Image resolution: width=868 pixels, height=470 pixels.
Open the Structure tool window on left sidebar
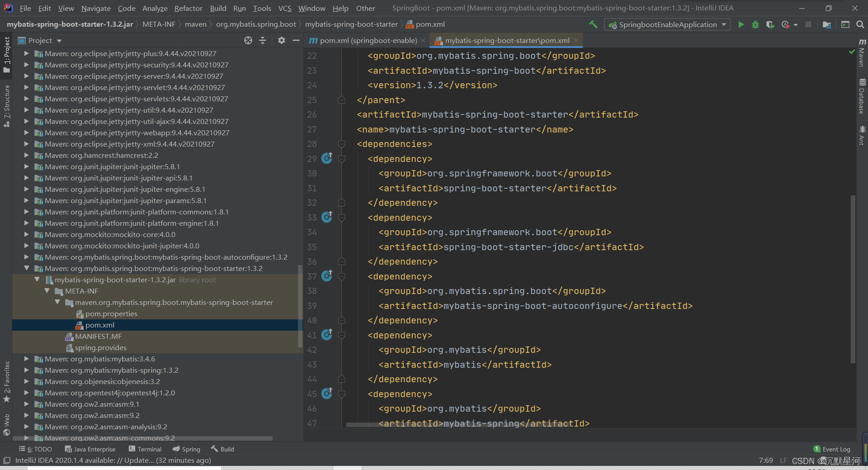click(6, 106)
